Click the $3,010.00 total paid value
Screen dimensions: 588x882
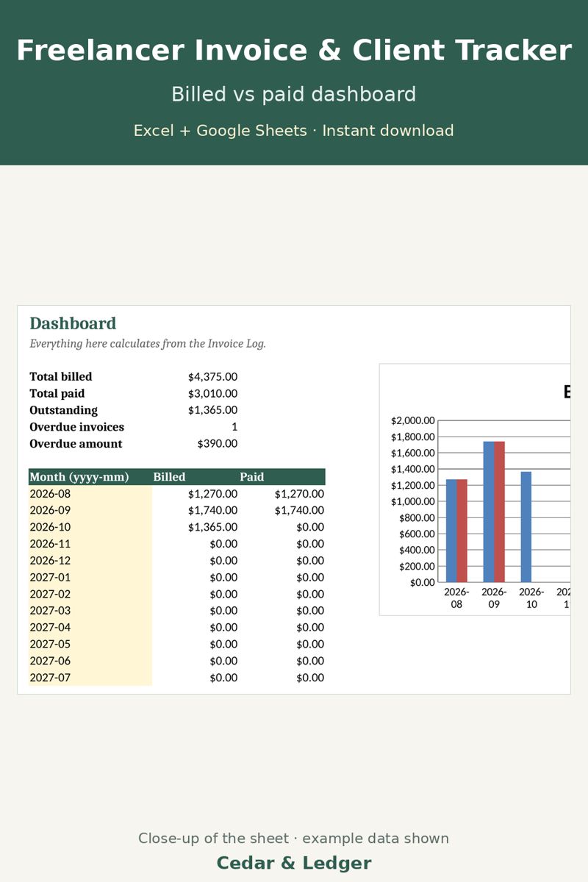(x=212, y=393)
